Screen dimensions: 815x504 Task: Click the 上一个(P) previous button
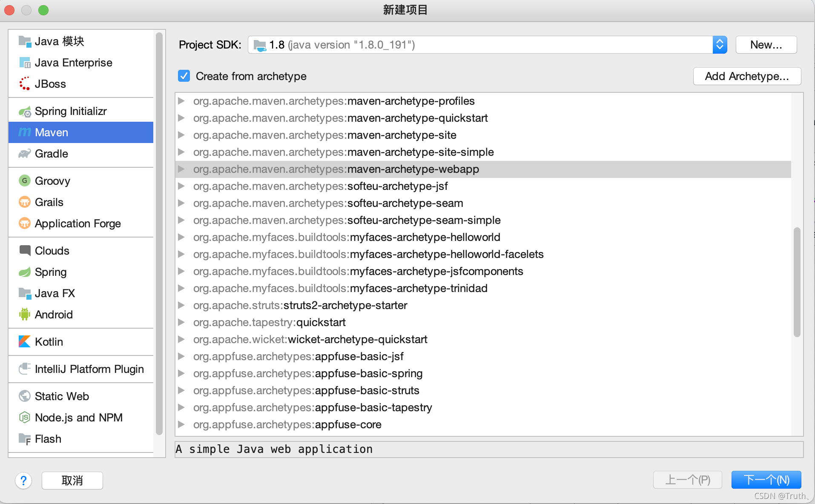click(x=688, y=480)
